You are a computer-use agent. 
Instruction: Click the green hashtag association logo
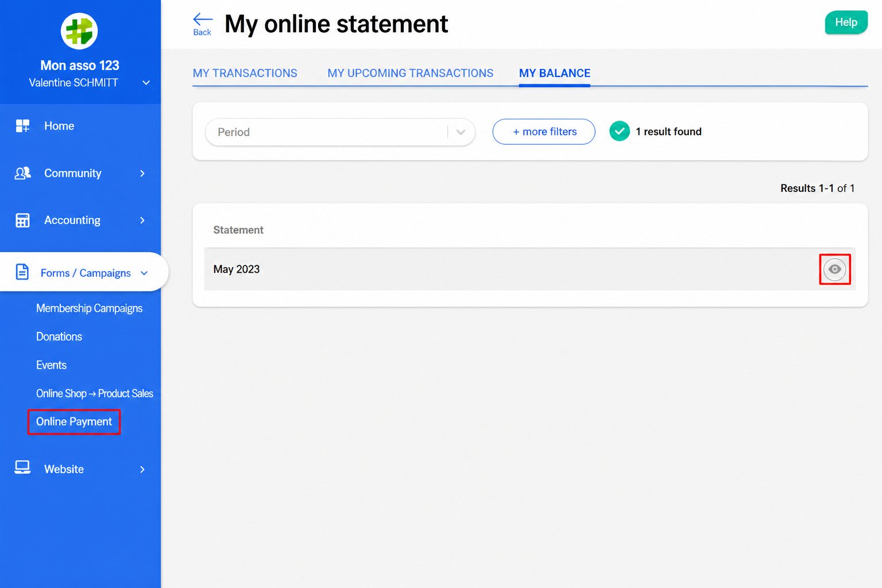(79, 31)
